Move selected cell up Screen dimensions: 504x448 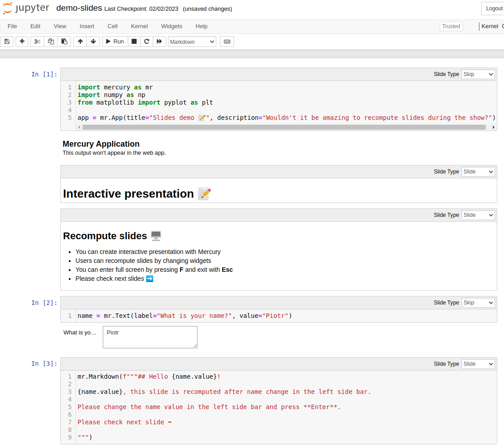click(80, 41)
